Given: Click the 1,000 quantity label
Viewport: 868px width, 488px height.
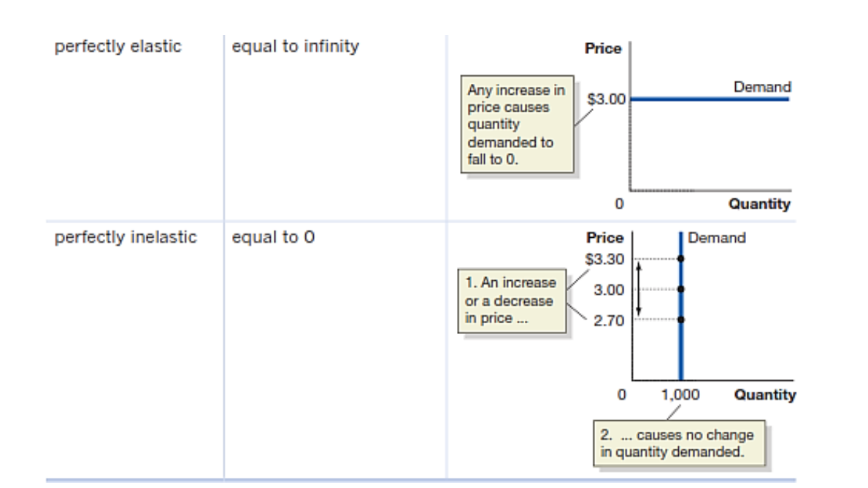Looking at the screenshot, I should [x=680, y=395].
